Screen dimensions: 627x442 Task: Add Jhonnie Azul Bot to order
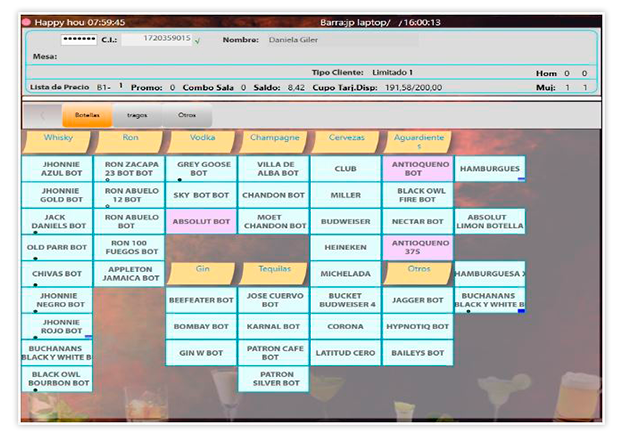(x=56, y=169)
